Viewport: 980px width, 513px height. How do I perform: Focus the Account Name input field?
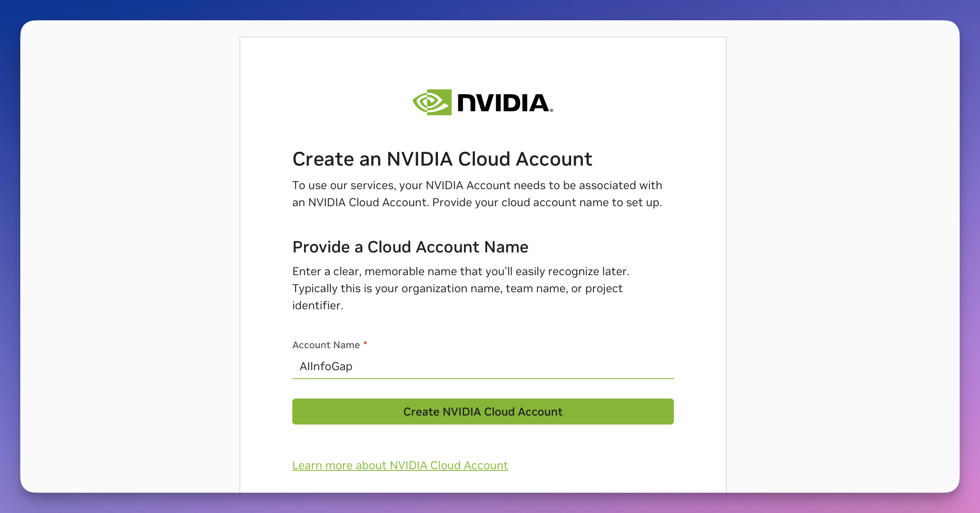tap(482, 366)
